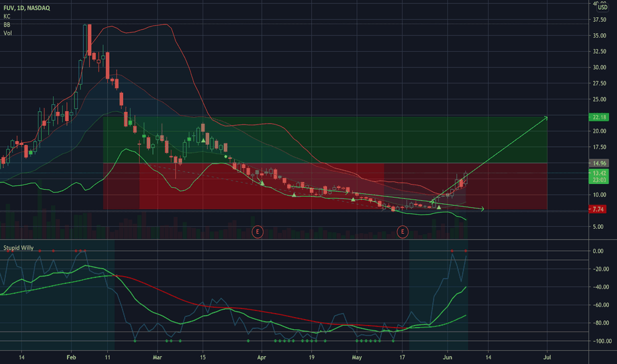Click the 17.50 price axis label
Screen dimensions: 617x364
(599, 147)
